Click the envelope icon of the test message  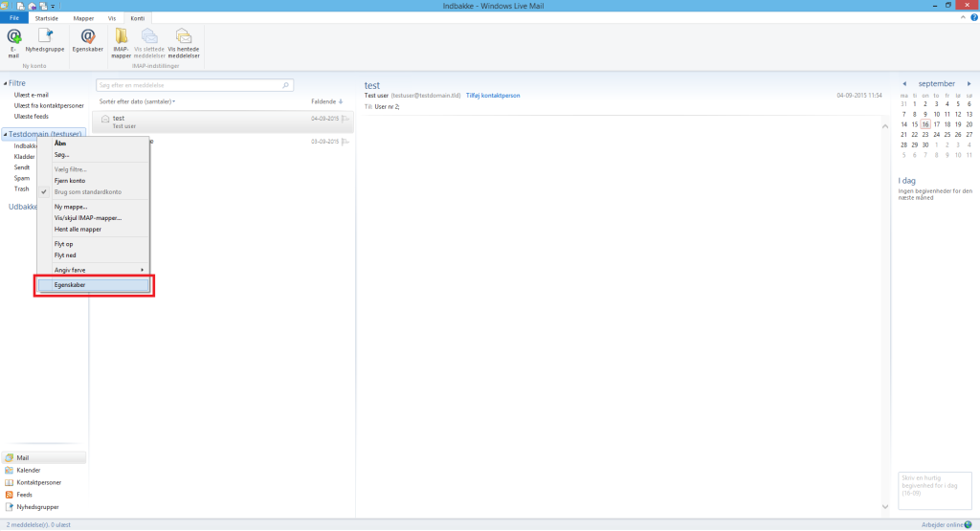105,119
